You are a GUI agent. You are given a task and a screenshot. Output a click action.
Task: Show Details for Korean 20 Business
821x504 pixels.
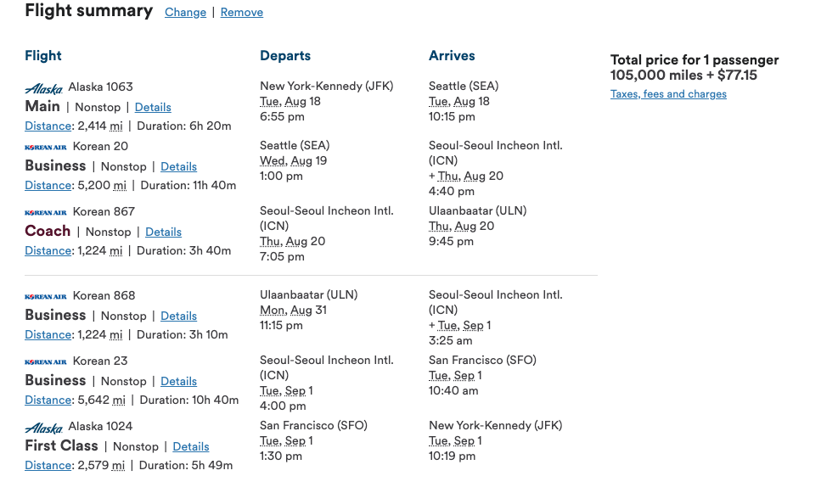(178, 167)
